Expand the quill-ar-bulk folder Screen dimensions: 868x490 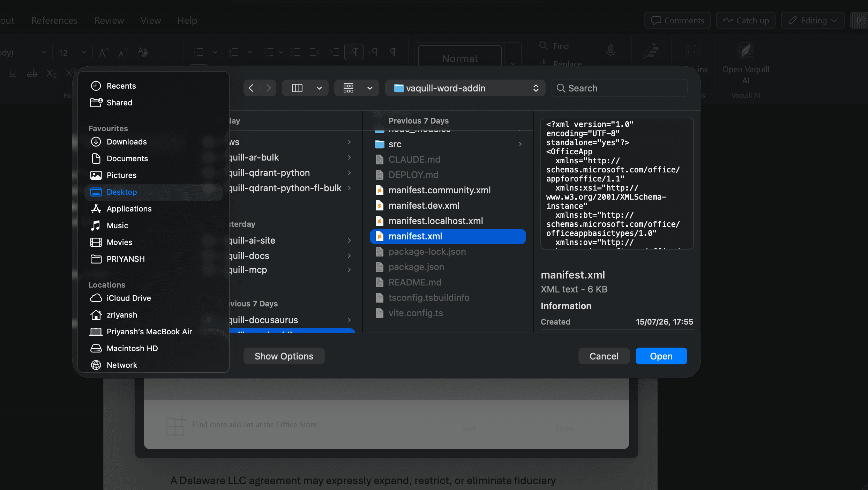pyautogui.click(x=349, y=157)
